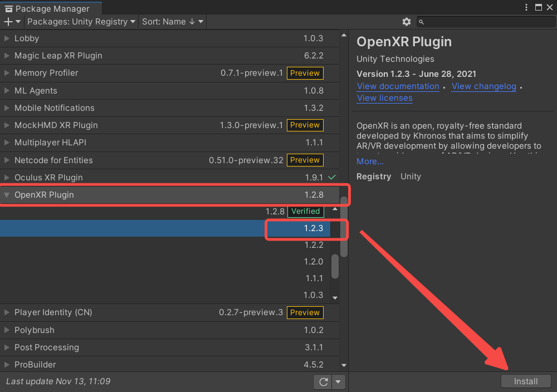This screenshot has width=557, height=392.
Task: Expand the Magic Leap XR Plugin row
Action: coord(7,56)
